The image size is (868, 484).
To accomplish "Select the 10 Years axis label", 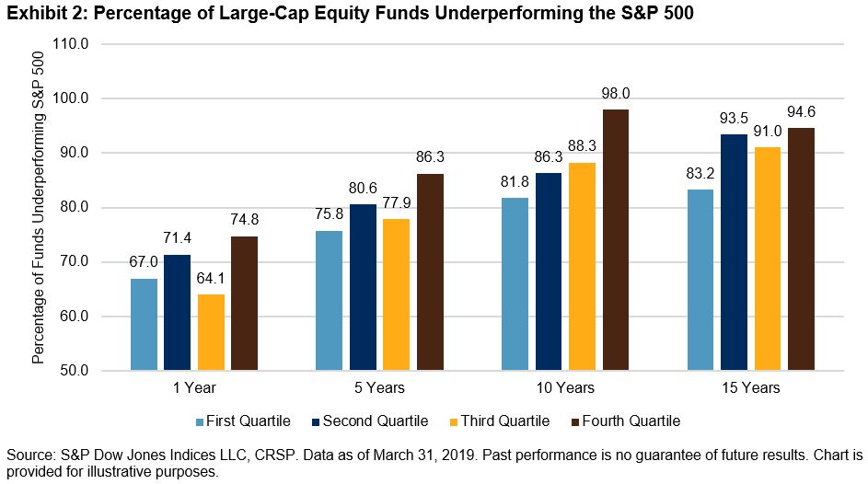I will [x=564, y=387].
